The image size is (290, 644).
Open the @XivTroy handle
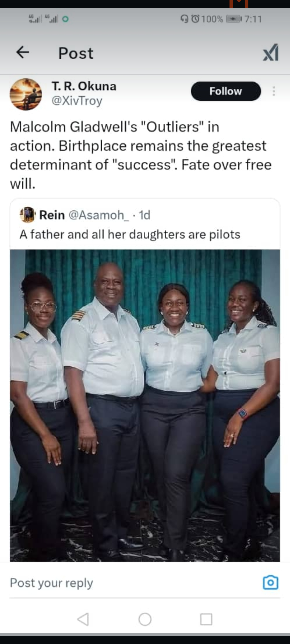point(77,101)
